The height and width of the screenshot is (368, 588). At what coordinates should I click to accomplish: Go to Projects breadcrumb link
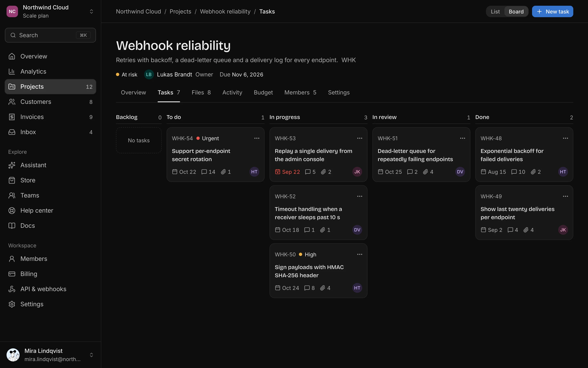(x=180, y=11)
